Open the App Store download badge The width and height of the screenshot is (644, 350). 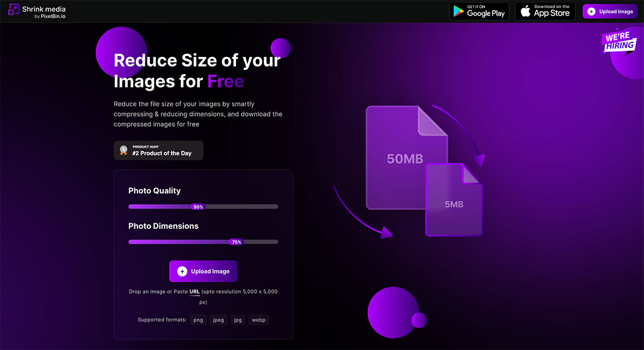tap(545, 11)
